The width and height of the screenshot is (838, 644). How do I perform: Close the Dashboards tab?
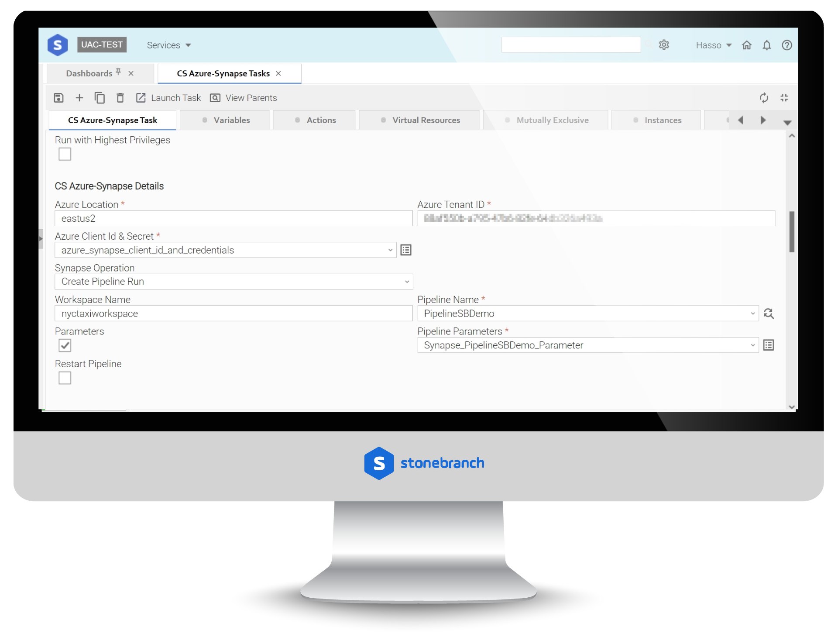pos(131,73)
